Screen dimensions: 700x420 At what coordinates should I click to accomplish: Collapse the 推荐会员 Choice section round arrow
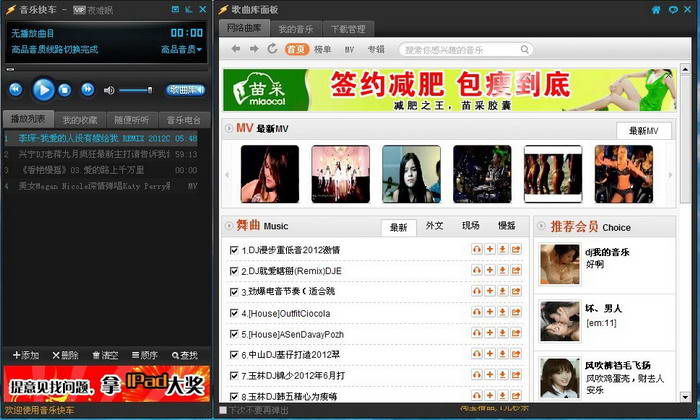click(x=541, y=227)
